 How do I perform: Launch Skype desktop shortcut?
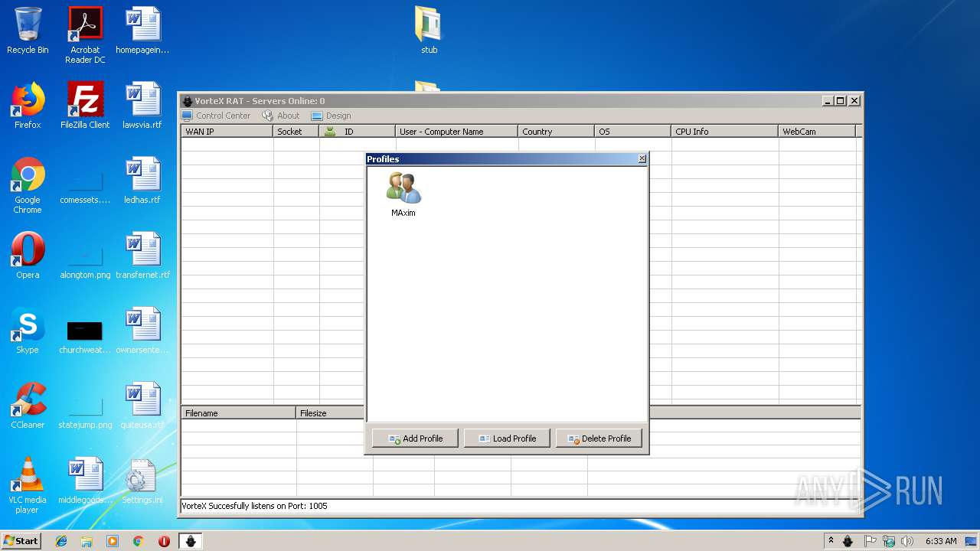pyautogui.click(x=28, y=331)
